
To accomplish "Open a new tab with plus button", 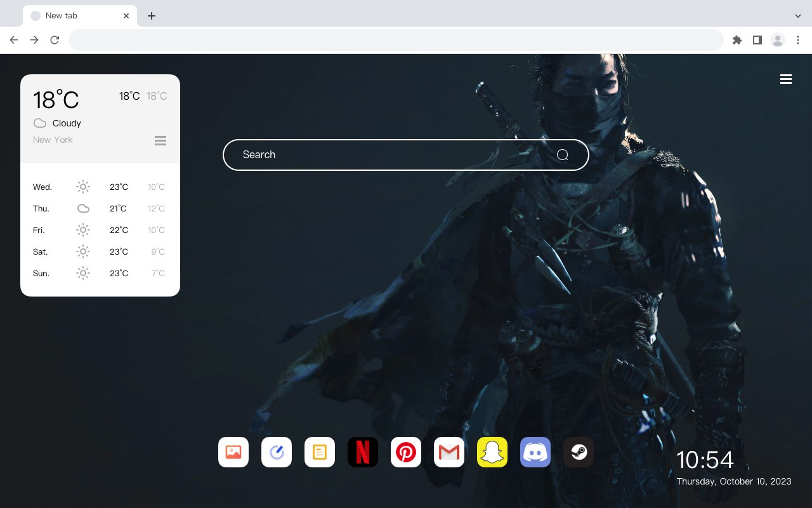I will click(152, 16).
